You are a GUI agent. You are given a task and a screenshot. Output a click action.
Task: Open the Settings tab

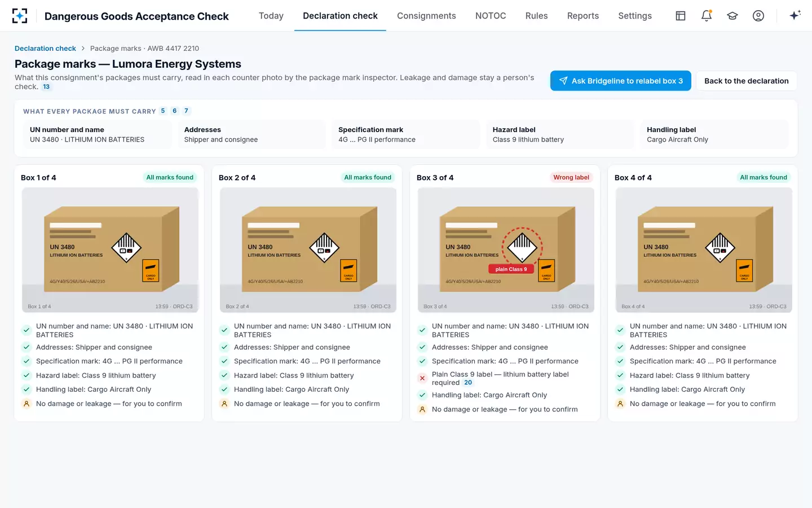[x=635, y=16]
